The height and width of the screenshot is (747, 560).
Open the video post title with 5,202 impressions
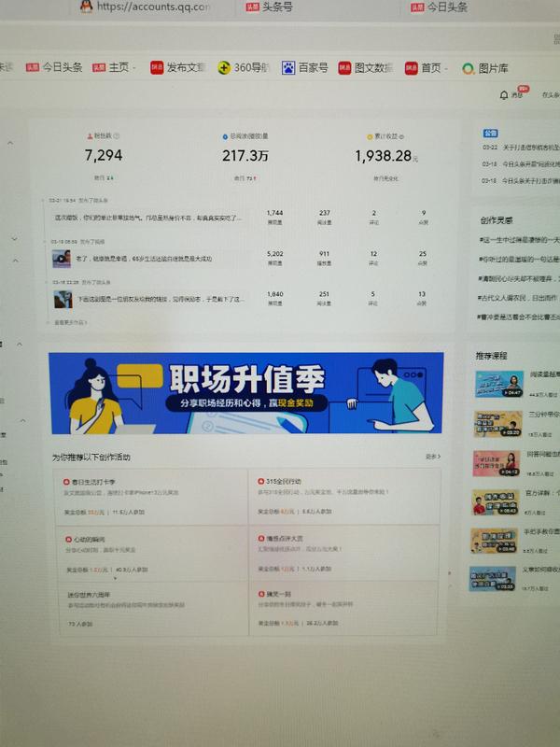[x=144, y=259]
